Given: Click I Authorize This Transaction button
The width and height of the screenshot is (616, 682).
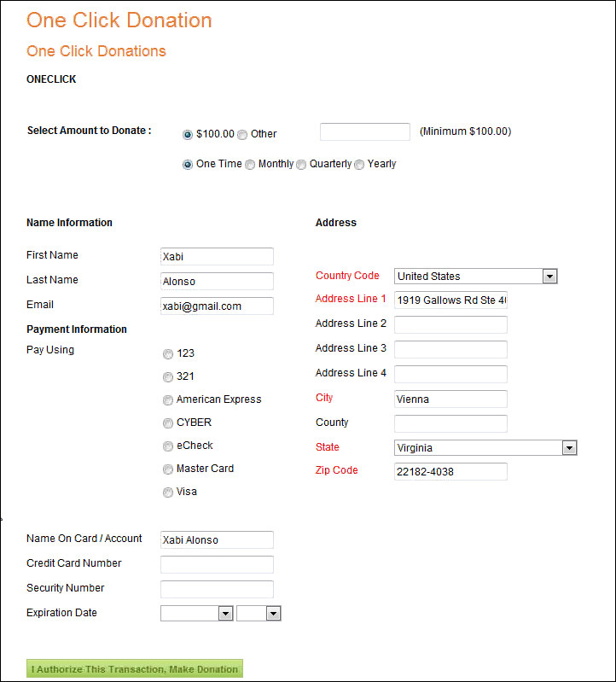Looking at the screenshot, I should (135, 669).
